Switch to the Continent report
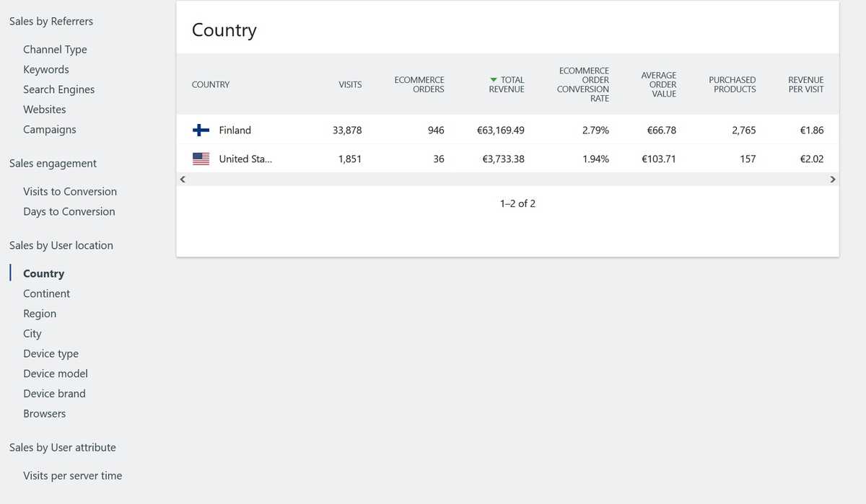This screenshot has width=866, height=504. coord(47,294)
